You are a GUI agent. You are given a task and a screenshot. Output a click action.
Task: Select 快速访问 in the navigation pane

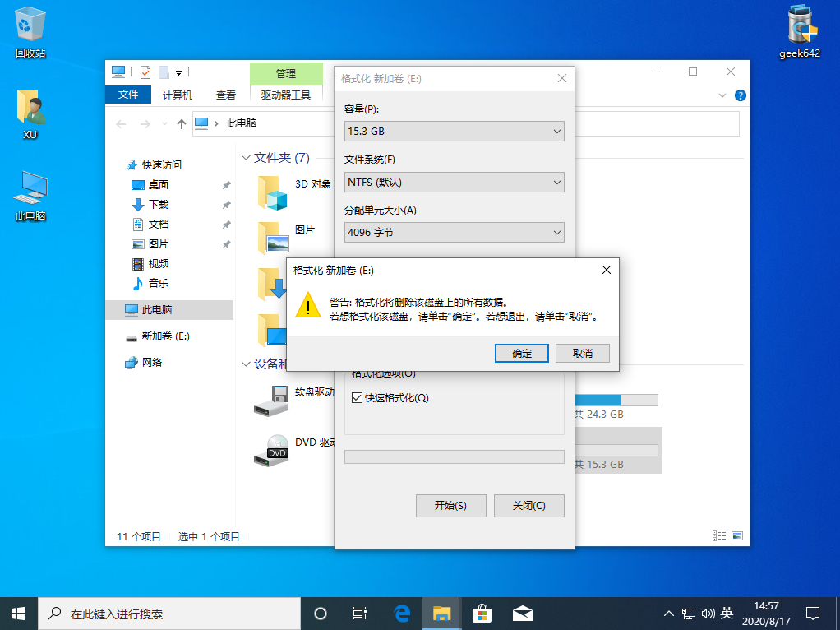[x=161, y=164]
